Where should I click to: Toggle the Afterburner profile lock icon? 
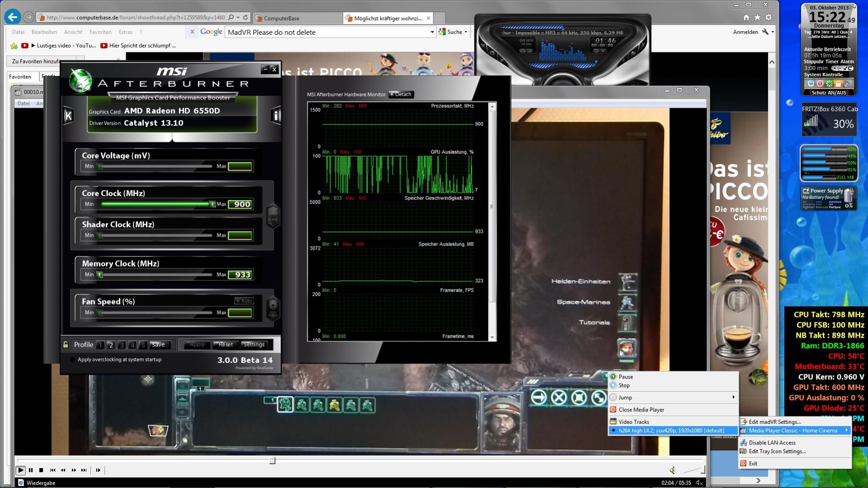(x=66, y=345)
